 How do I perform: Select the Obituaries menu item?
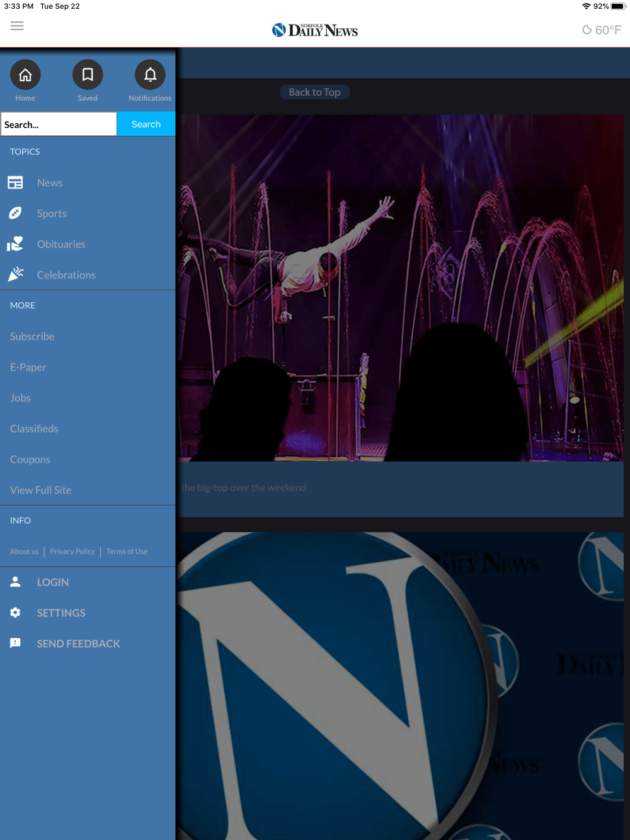[x=61, y=244]
